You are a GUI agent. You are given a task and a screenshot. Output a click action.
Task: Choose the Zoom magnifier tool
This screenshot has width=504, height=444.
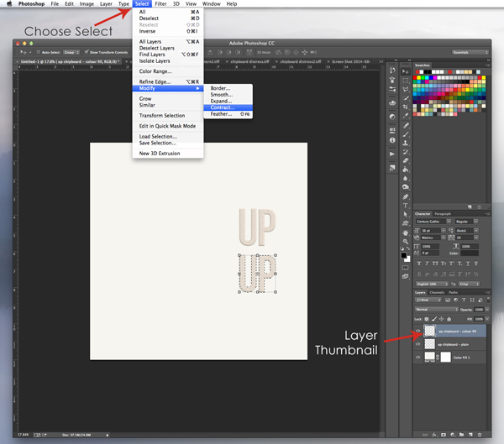(406, 243)
